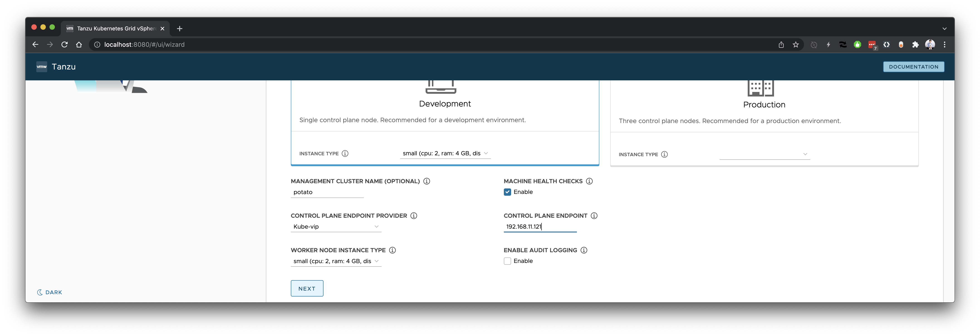Click the orange extension icon in toolbar
Viewport: 980px width, 336px height.
point(901,44)
